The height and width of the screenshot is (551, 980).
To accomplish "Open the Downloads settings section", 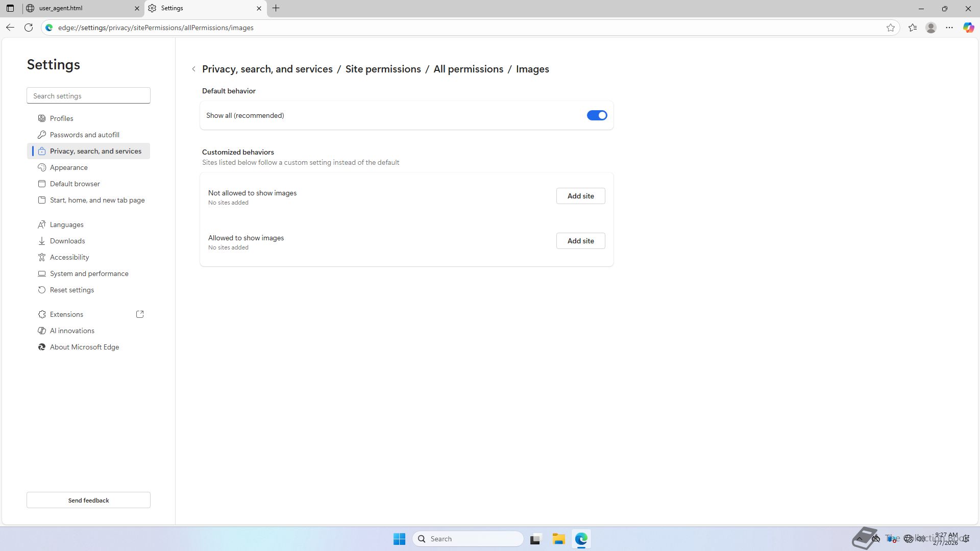I will tap(67, 241).
